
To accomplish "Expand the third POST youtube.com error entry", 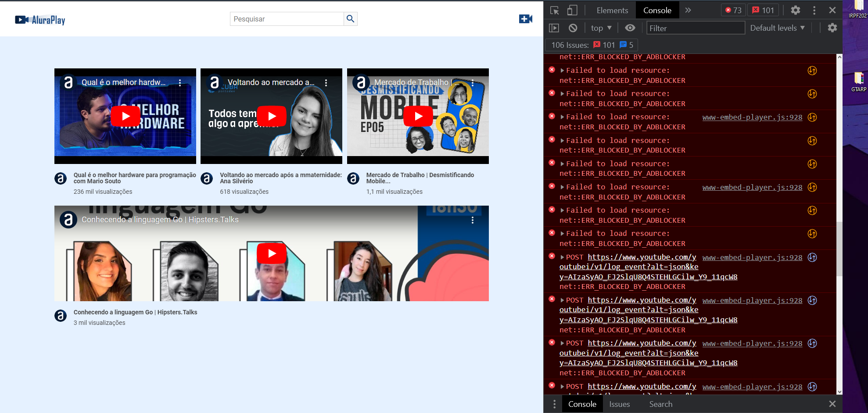I will (562, 343).
